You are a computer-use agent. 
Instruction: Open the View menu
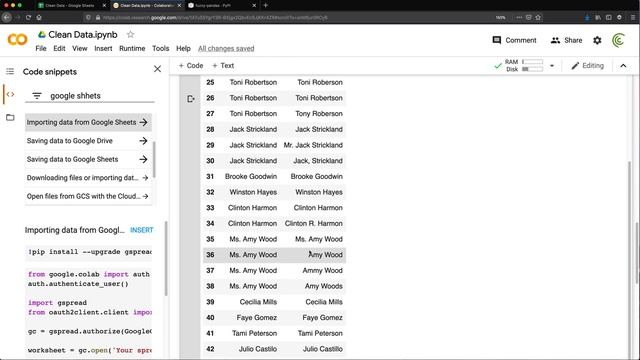tap(80, 48)
